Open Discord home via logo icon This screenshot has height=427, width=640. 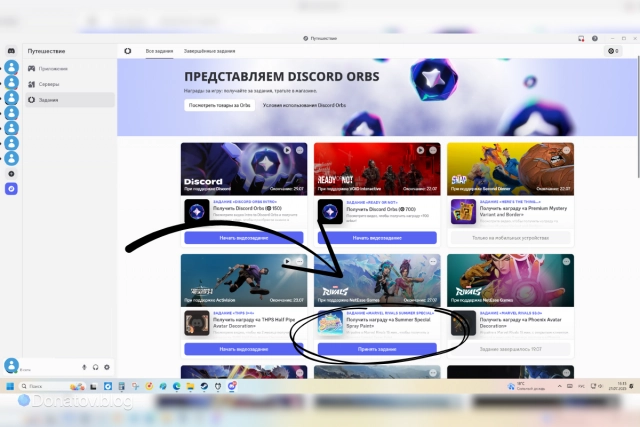11,51
